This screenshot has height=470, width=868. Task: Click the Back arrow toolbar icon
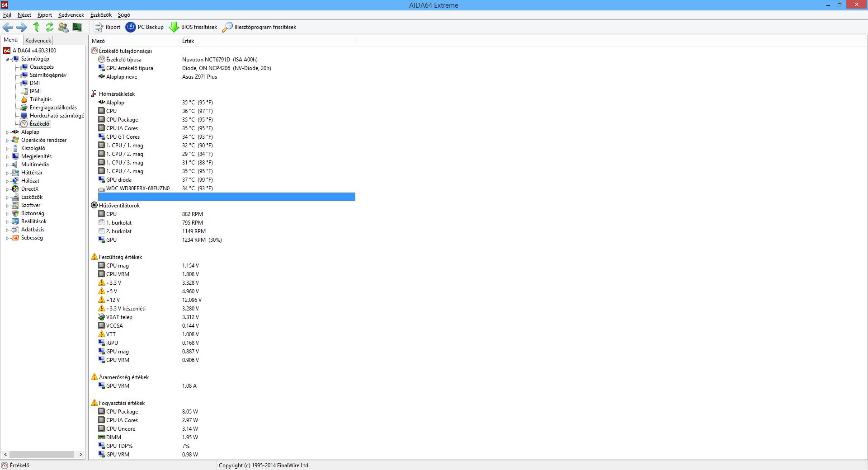click(x=8, y=27)
